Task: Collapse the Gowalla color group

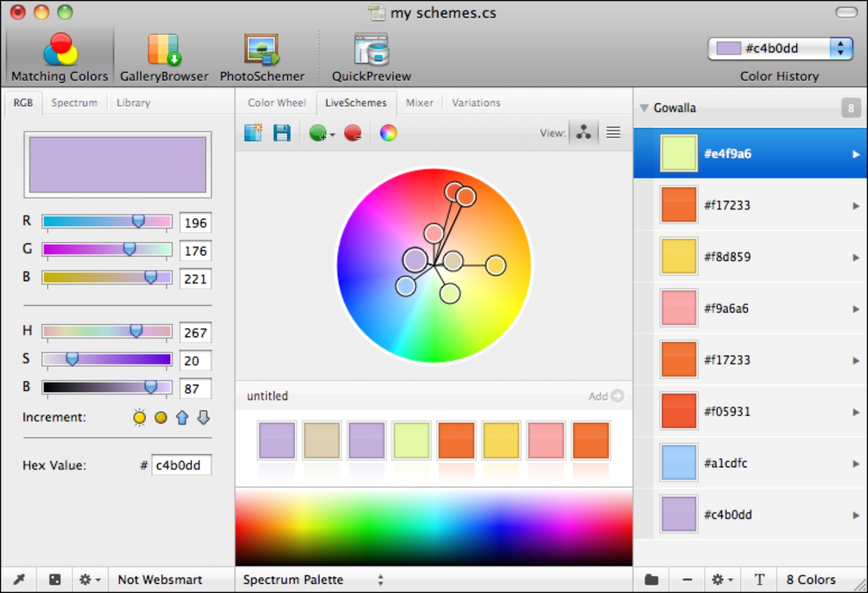Action: coord(644,108)
